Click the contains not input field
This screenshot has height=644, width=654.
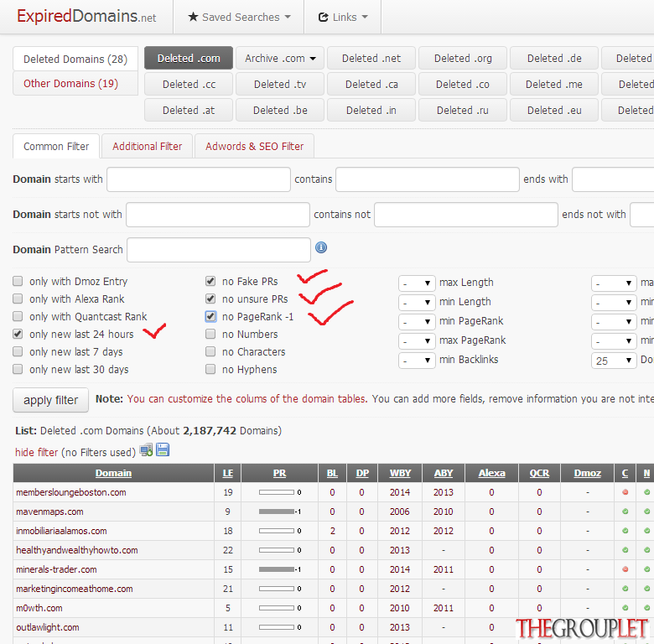tap(466, 215)
